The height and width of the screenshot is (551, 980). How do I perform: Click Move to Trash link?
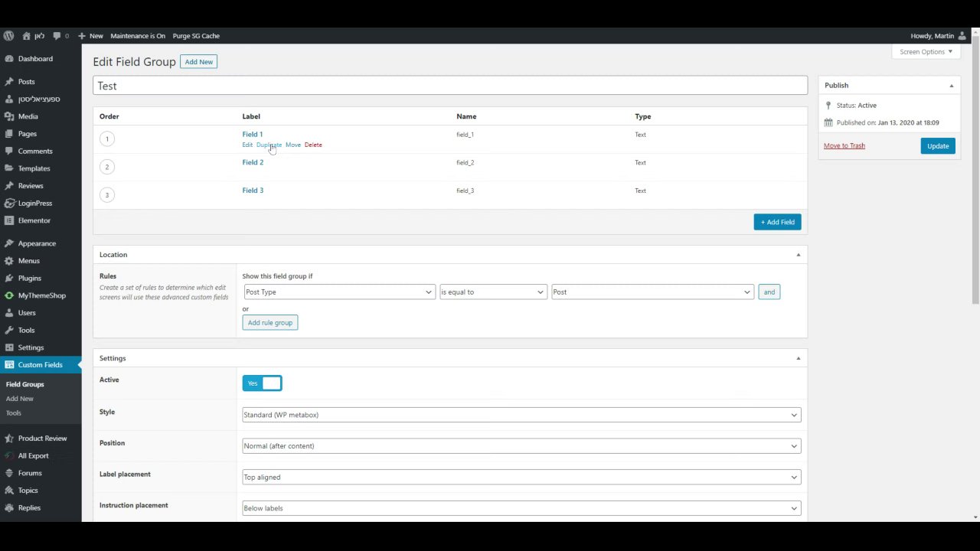coord(844,145)
